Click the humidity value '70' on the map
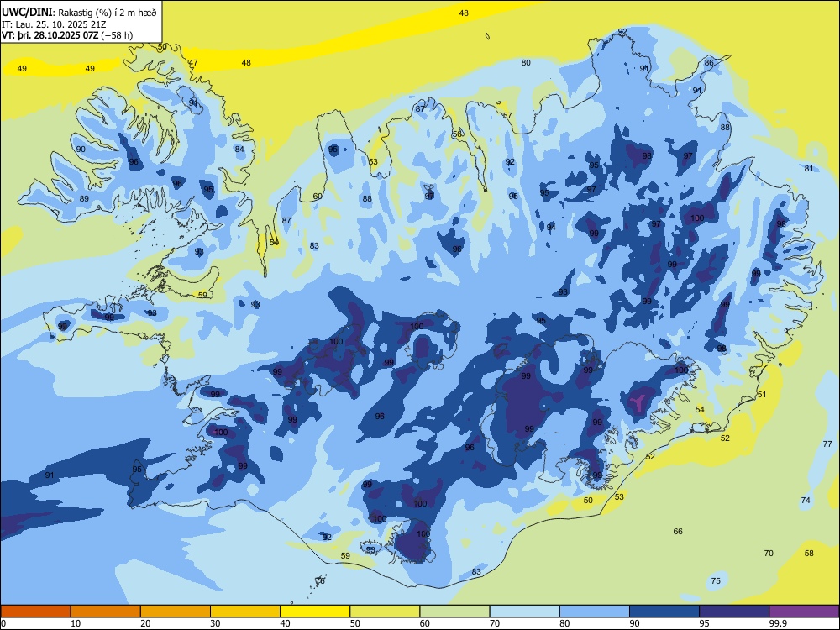Screen dimensions: 840x630 coord(769,554)
